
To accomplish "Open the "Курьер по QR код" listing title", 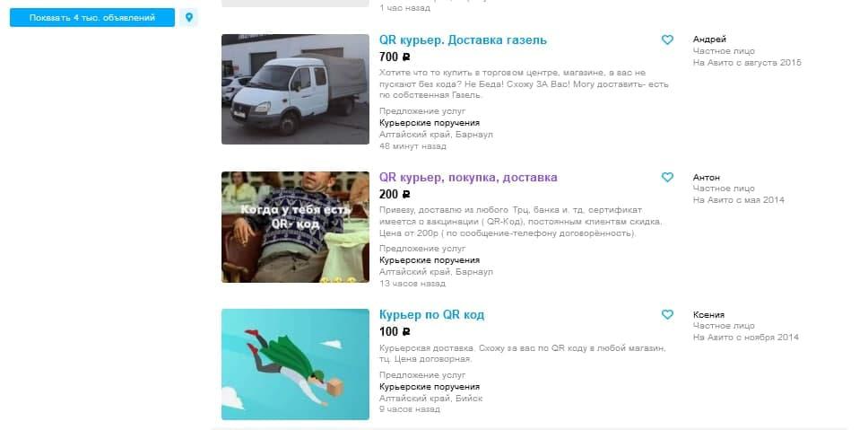I will click(x=432, y=315).
